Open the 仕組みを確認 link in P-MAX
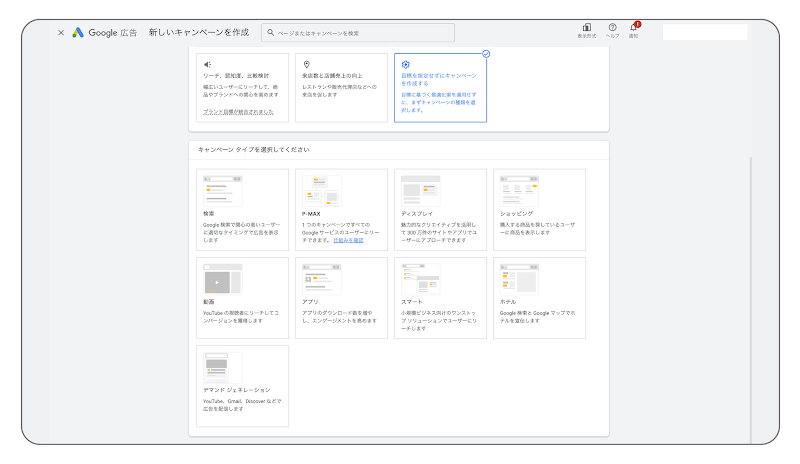 348,240
